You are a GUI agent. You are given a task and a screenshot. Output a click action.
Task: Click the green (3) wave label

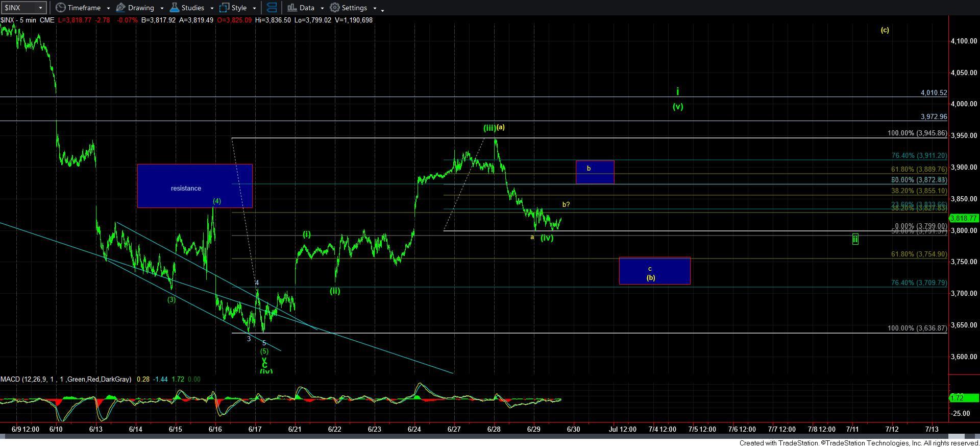pos(171,300)
